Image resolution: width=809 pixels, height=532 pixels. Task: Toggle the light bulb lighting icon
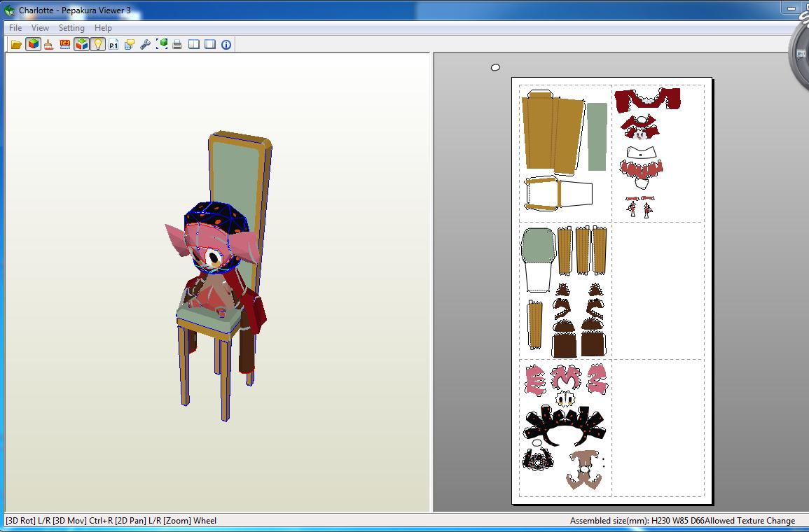click(x=97, y=44)
